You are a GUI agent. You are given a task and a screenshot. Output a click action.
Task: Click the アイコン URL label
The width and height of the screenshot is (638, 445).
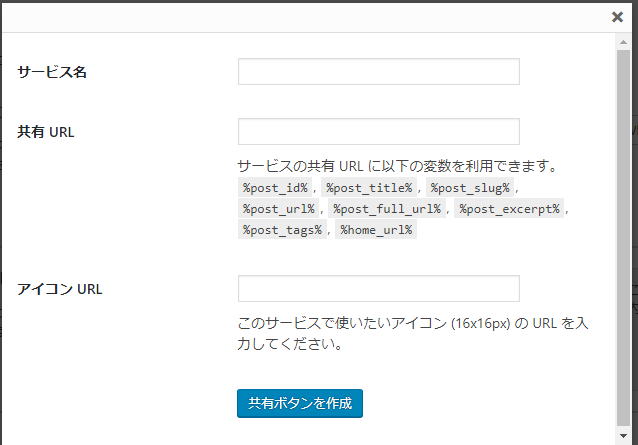pos(59,289)
